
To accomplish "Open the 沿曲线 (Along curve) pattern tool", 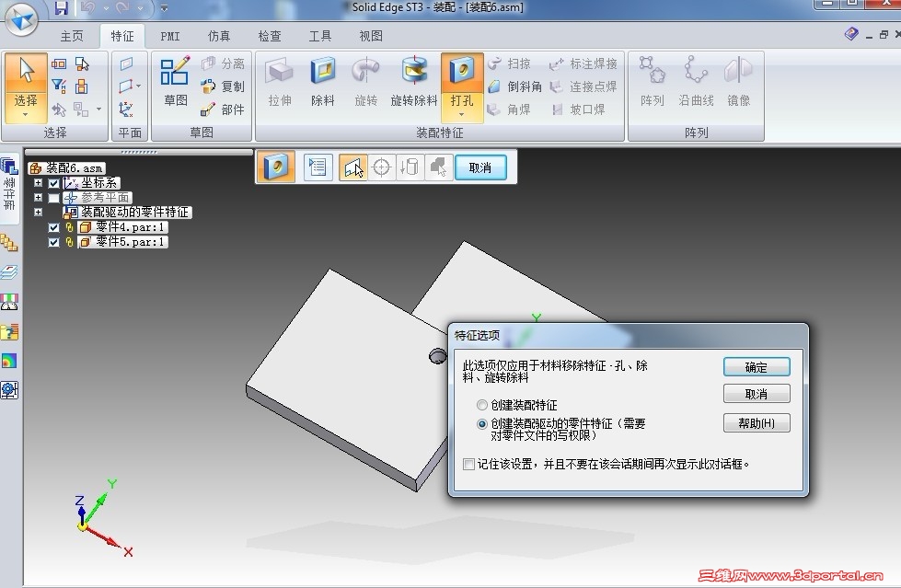I will (696, 82).
